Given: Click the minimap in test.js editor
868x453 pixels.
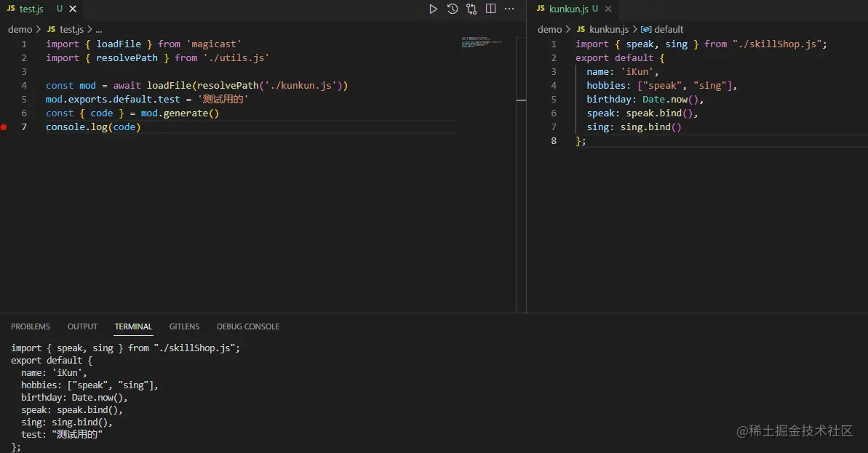Looking at the screenshot, I should [x=481, y=42].
